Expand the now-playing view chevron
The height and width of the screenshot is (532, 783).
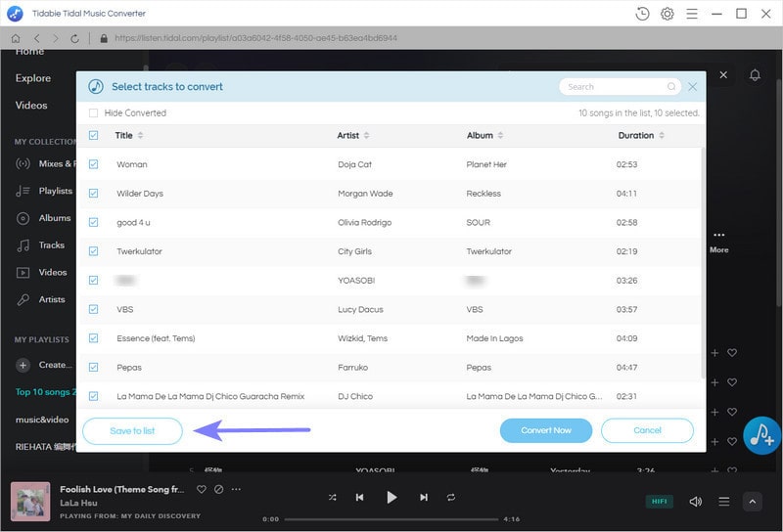[752, 502]
